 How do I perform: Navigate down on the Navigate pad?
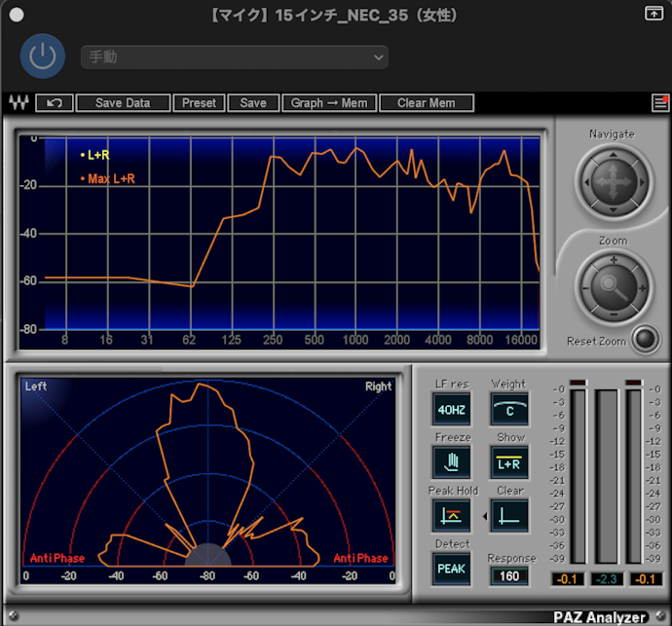(x=614, y=210)
